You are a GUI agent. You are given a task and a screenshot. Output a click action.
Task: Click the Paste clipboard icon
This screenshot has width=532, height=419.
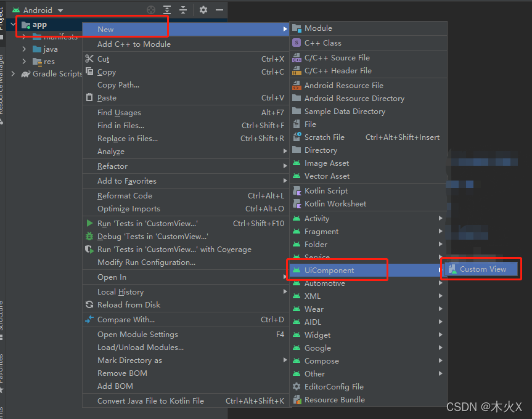(x=89, y=97)
